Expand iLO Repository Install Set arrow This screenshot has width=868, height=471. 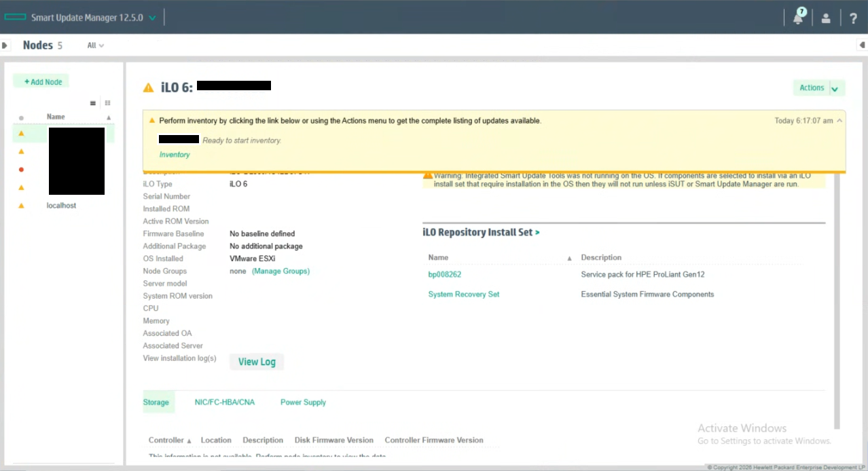537,232
